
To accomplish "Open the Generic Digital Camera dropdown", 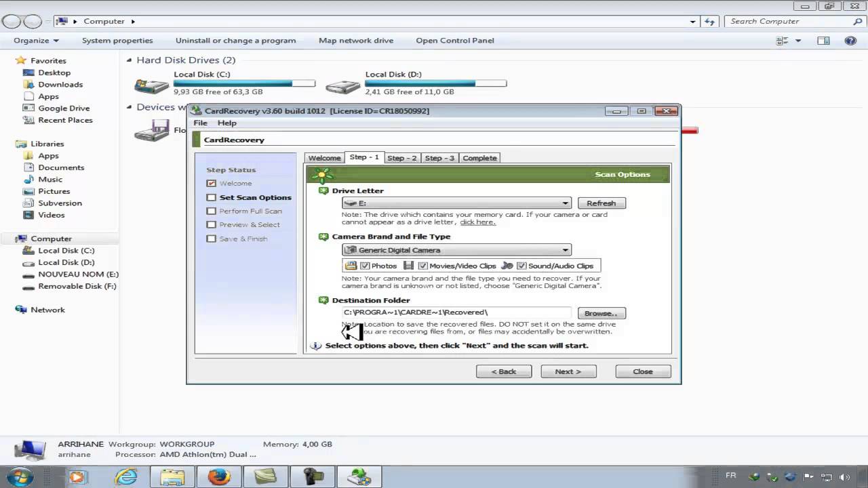I will click(456, 250).
